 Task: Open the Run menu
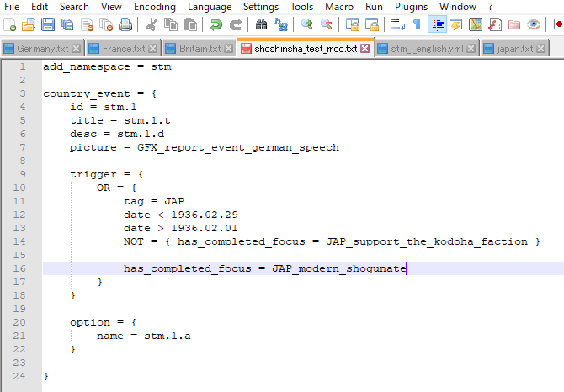tap(374, 7)
